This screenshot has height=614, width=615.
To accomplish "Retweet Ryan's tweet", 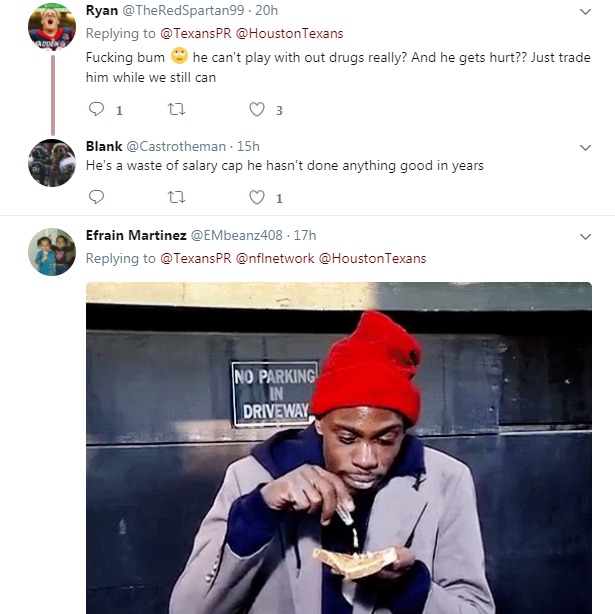I will coord(177,110).
